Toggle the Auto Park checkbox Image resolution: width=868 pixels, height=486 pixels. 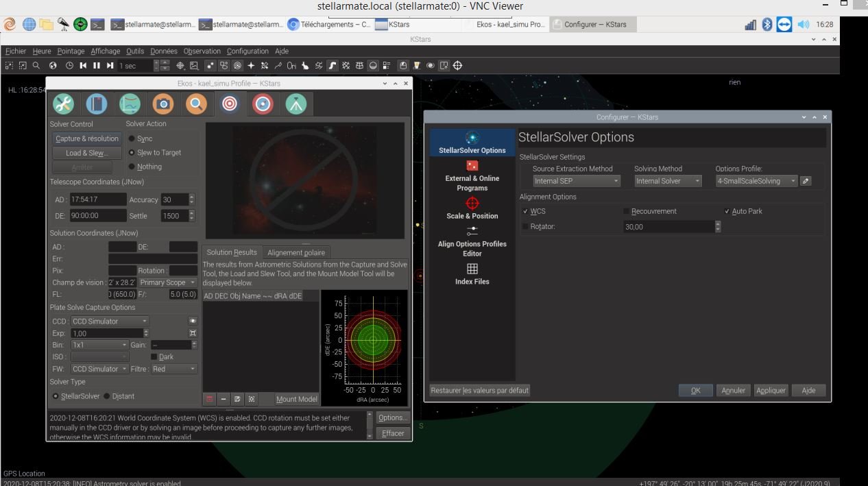(743, 211)
